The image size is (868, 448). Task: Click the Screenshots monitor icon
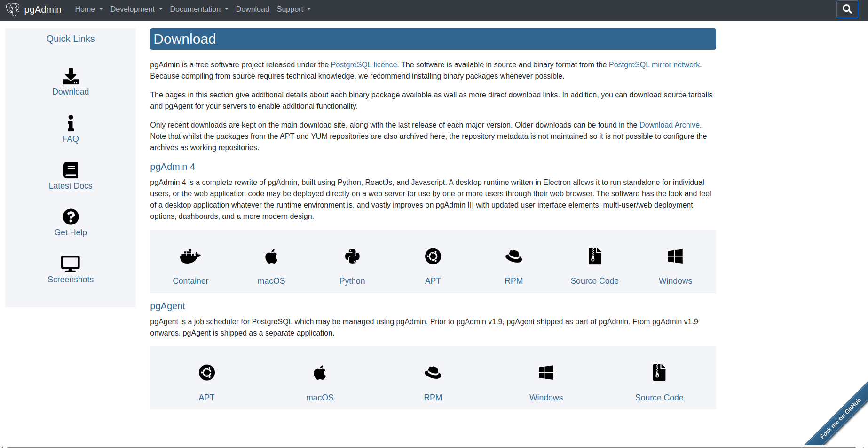[71, 264]
